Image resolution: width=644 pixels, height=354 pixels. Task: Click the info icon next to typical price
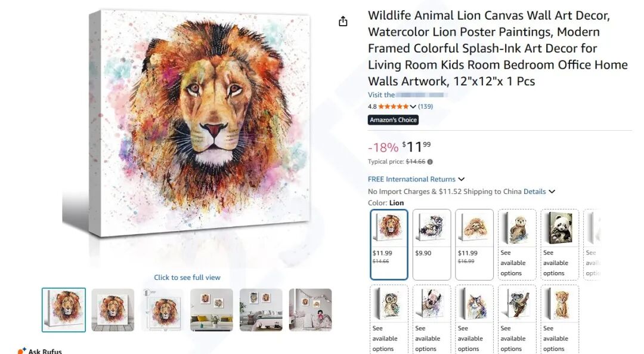[430, 162]
